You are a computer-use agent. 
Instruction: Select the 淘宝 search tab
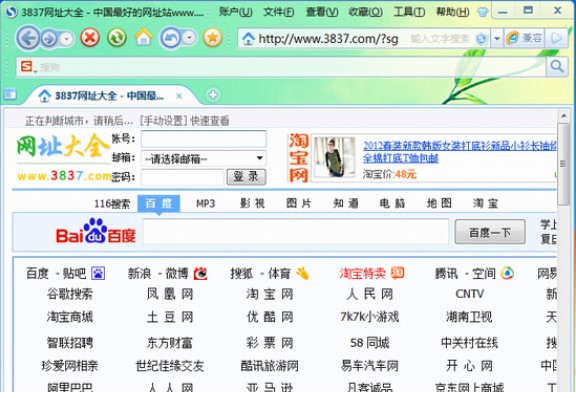485,203
